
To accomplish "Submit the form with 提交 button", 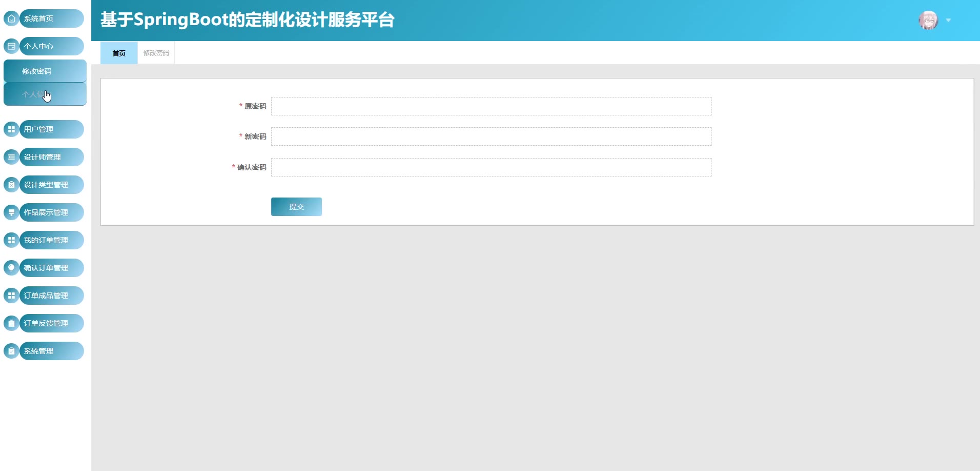I will [x=296, y=207].
